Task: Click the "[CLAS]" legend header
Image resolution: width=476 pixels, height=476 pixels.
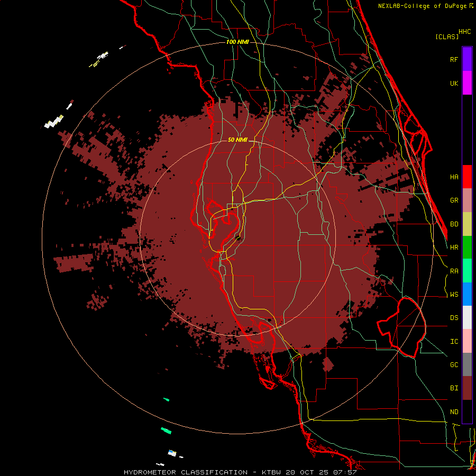Action: tap(447, 36)
